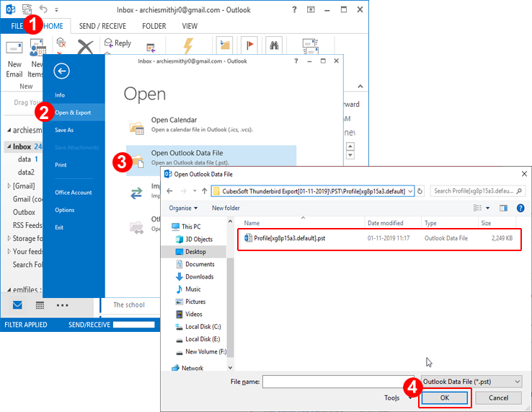This screenshot has height=412, width=532.
Task: Click Refresh icon beside address bar
Action: 420,191
